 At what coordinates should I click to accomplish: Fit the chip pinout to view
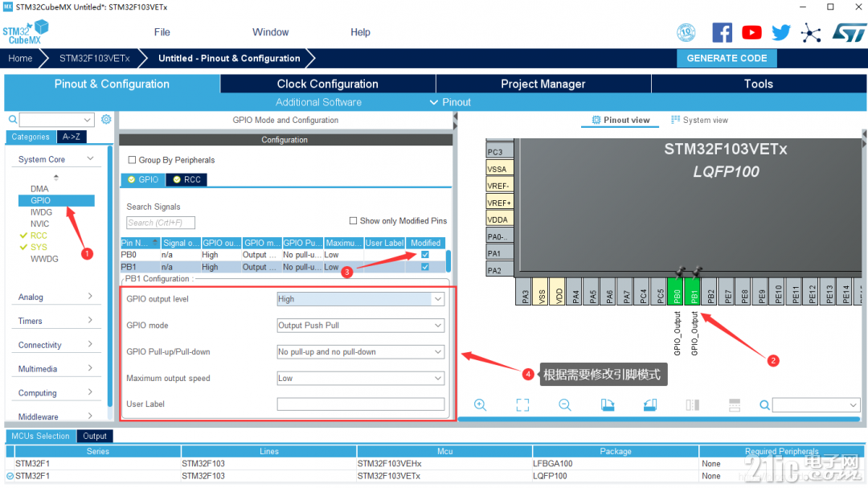pyautogui.click(x=522, y=405)
